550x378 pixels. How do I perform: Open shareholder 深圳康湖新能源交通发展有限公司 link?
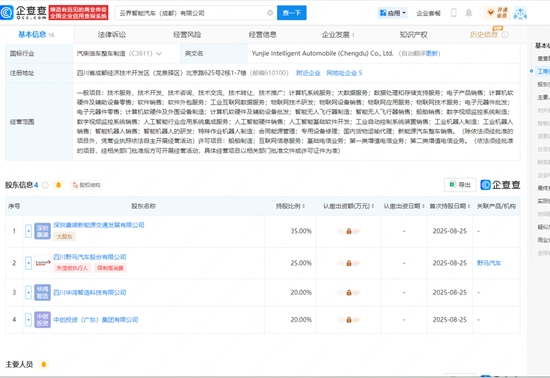point(99,225)
